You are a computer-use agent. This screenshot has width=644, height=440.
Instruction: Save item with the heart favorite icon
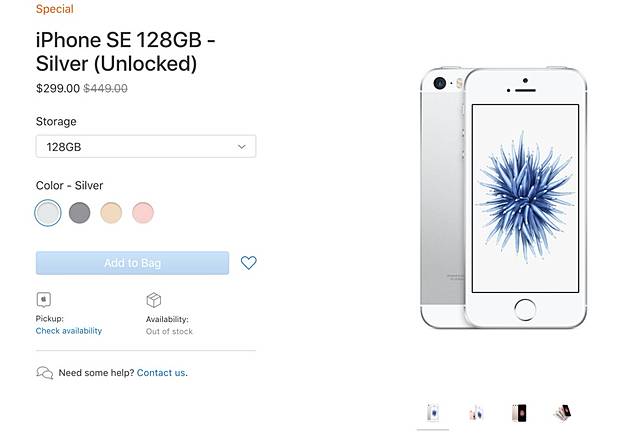pyautogui.click(x=249, y=263)
